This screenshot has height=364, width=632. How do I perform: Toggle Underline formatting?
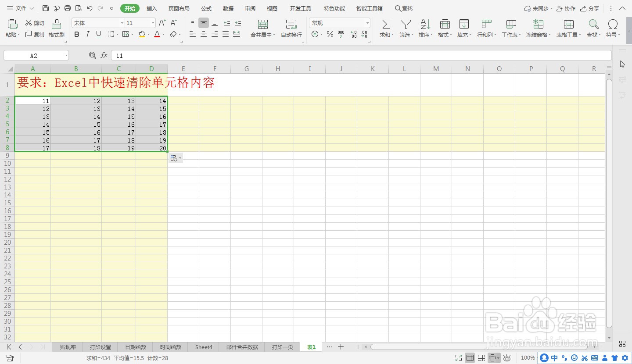click(x=99, y=34)
